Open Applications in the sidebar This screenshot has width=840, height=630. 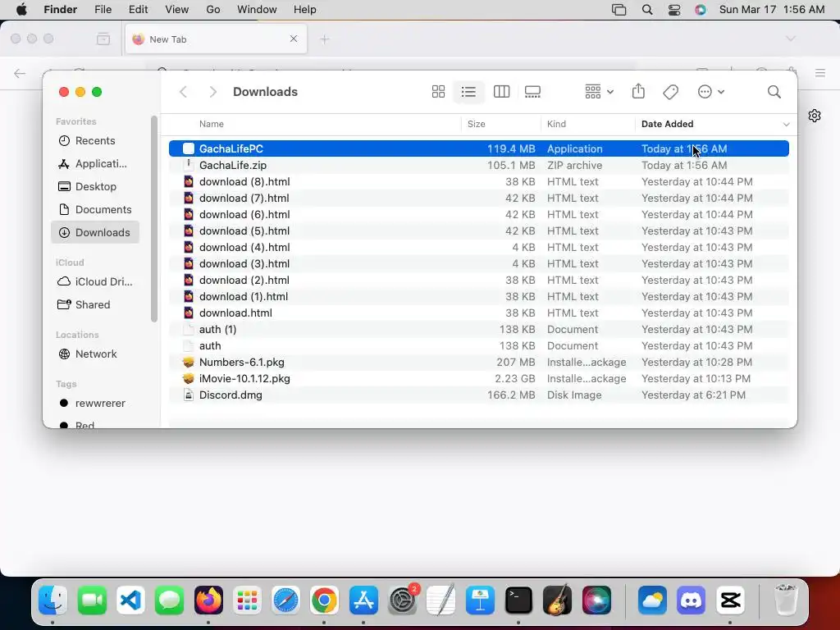(95, 163)
